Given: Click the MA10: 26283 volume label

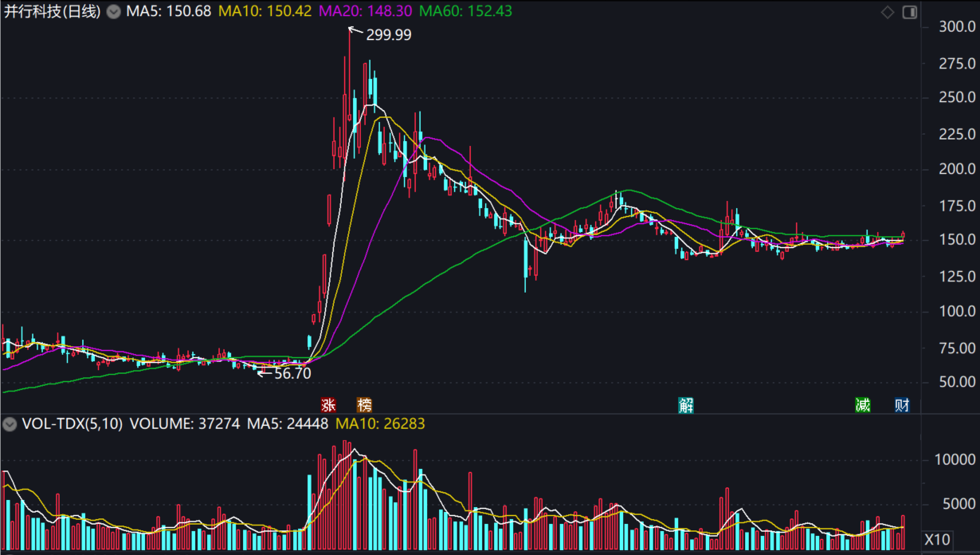Looking at the screenshot, I should (x=381, y=424).
